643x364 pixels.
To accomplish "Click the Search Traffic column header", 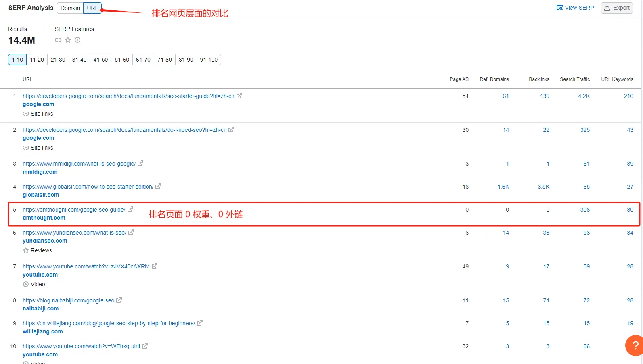I will point(575,79).
